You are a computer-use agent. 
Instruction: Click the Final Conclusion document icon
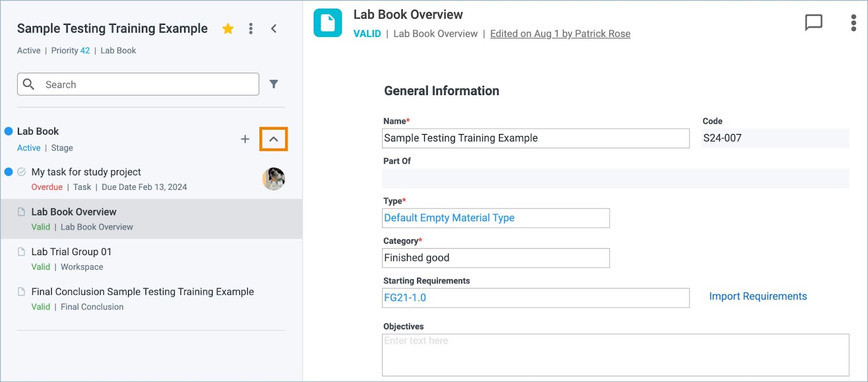pos(22,292)
